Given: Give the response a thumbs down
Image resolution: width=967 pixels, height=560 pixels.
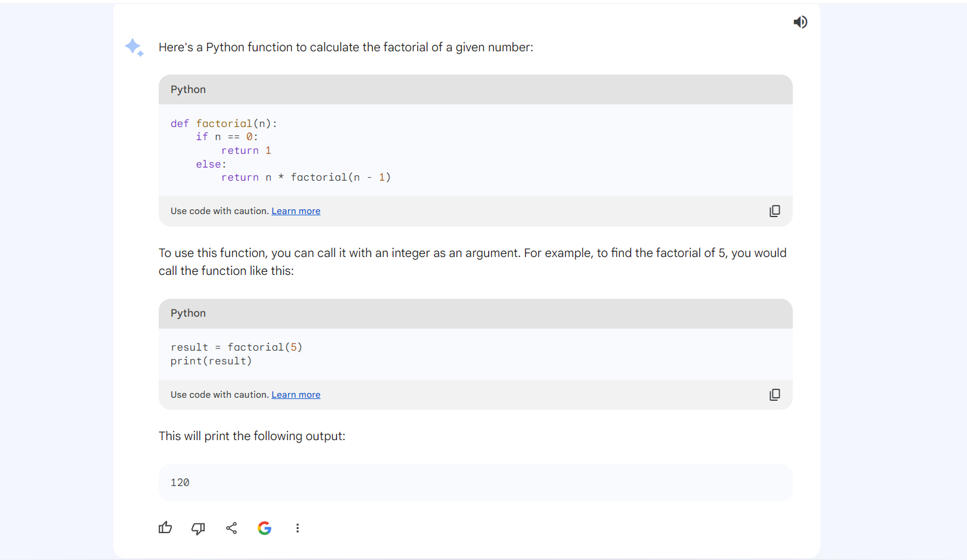Looking at the screenshot, I should click(x=198, y=528).
